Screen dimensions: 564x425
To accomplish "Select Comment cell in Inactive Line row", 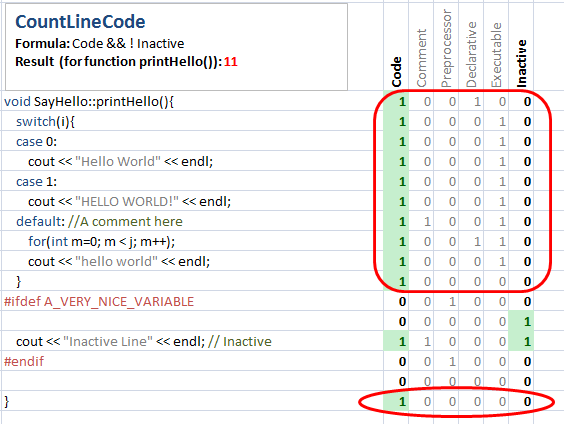I will (421, 341).
